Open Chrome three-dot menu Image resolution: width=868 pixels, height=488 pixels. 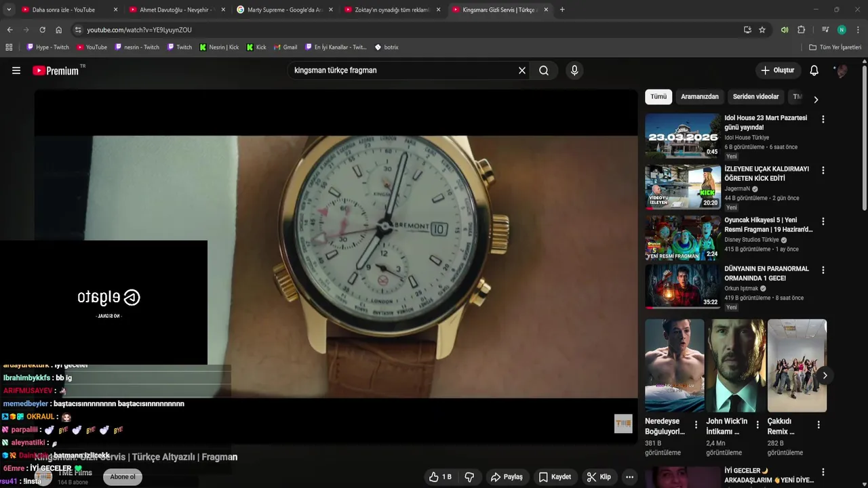click(x=859, y=30)
